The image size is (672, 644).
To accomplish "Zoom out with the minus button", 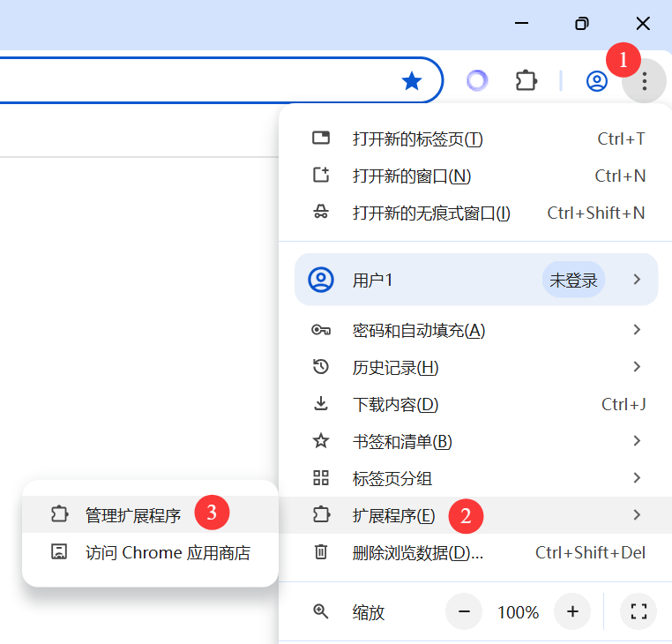I will (464, 611).
